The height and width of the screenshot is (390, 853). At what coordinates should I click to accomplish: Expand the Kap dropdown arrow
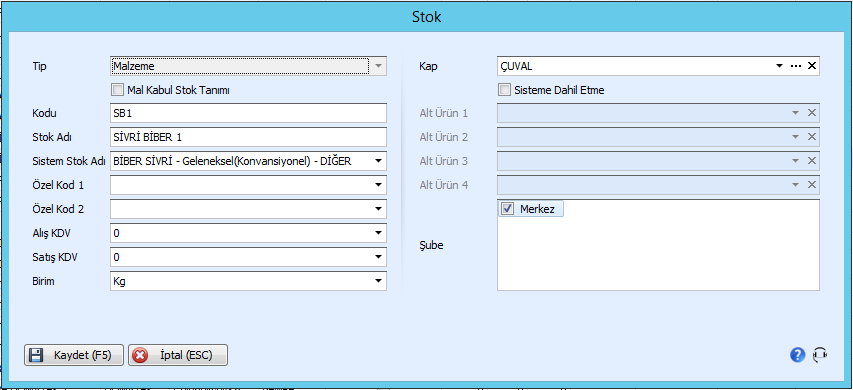[779, 66]
